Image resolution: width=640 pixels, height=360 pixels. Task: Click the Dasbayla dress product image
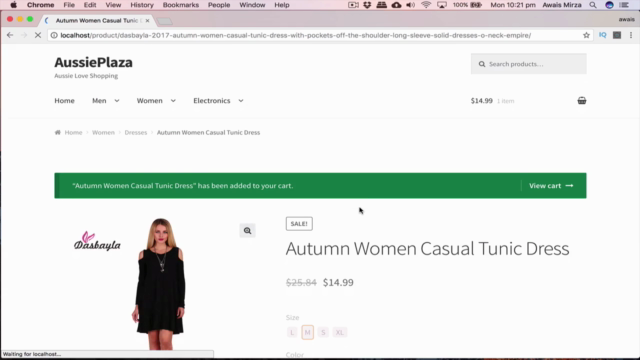[160, 284]
